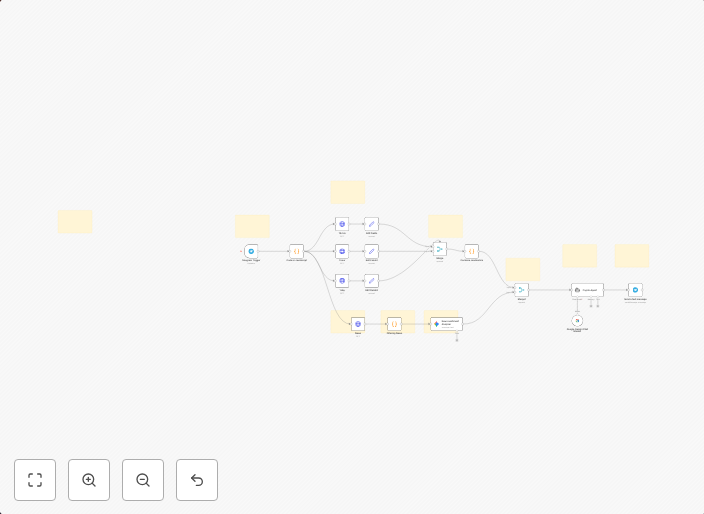Open the lowest Edit Fields pencil node
704x514 pixels.
pyautogui.click(x=372, y=281)
